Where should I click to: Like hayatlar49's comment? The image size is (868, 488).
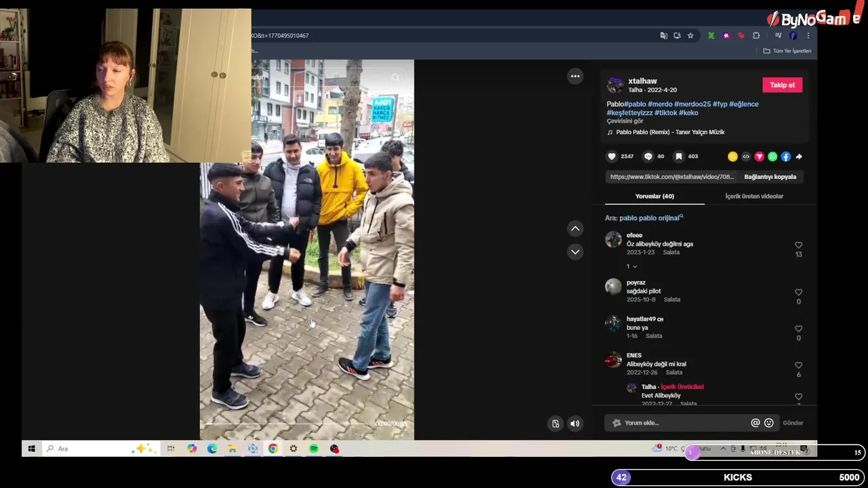click(x=798, y=329)
